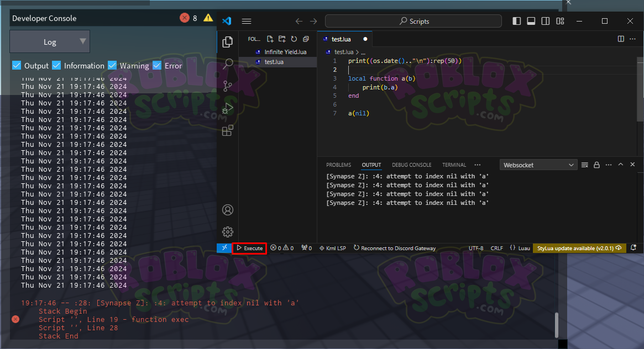Toggle output auto-scroll lock
Viewport: 644px width, 349px height.
[x=597, y=165]
